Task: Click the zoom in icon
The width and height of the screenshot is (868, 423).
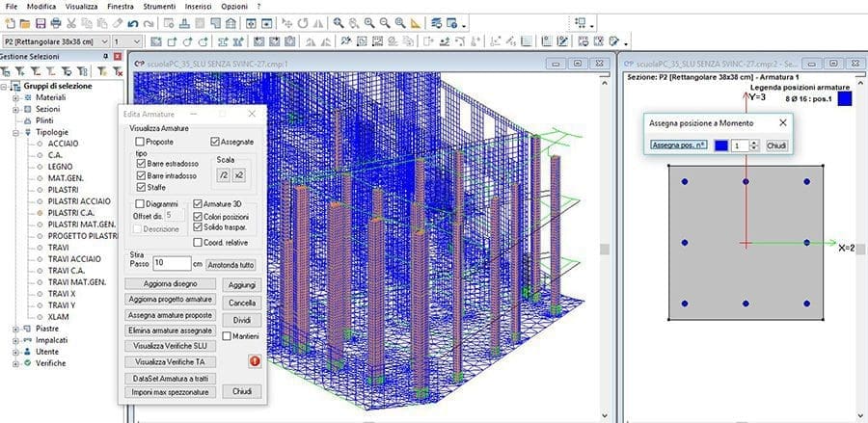Action: pyautogui.click(x=369, y=23)
